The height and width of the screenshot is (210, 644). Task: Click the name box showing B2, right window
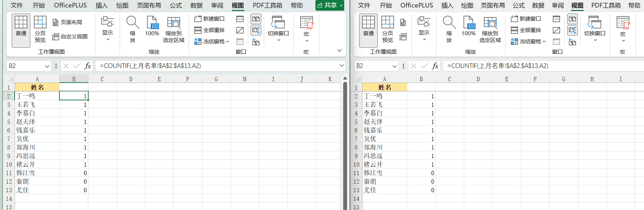point(373,66)
